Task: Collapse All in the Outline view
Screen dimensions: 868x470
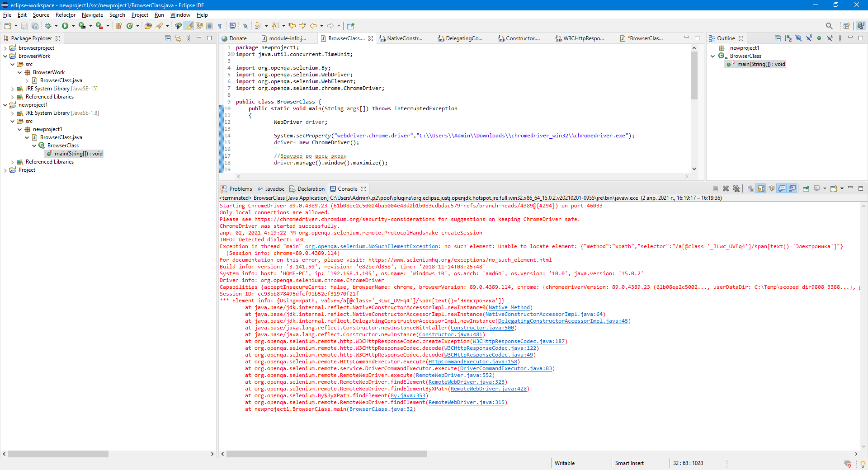Action: [778, 38]
